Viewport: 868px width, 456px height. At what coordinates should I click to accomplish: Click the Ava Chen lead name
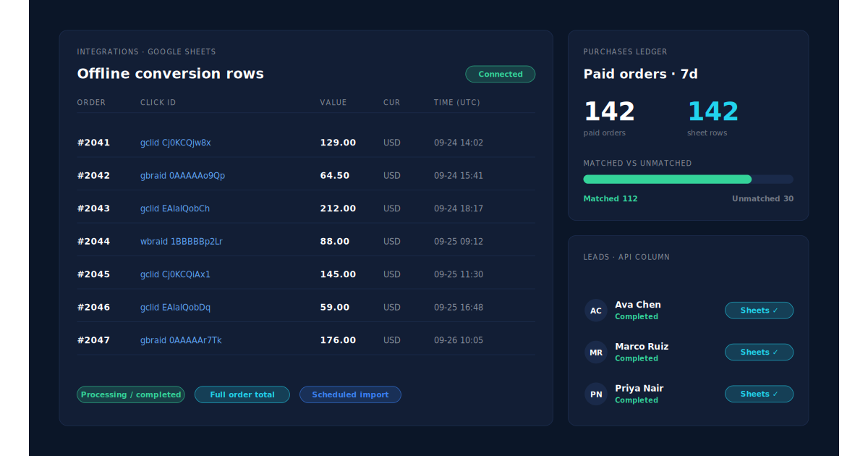point(638,305)
